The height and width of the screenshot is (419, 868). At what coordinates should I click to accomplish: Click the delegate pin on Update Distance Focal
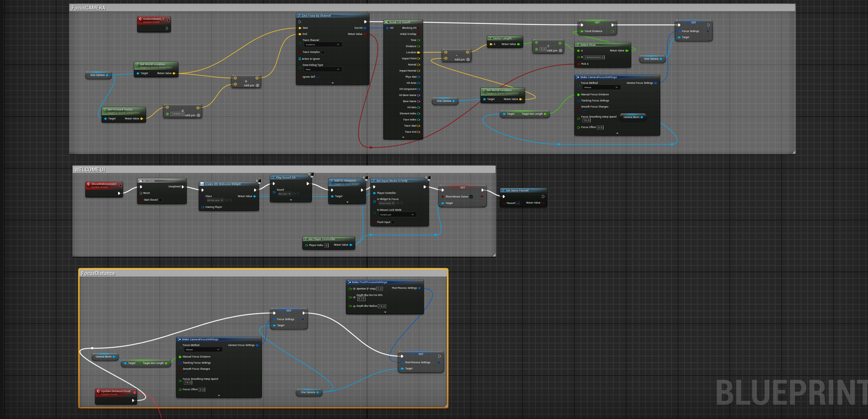coord(135,392)
